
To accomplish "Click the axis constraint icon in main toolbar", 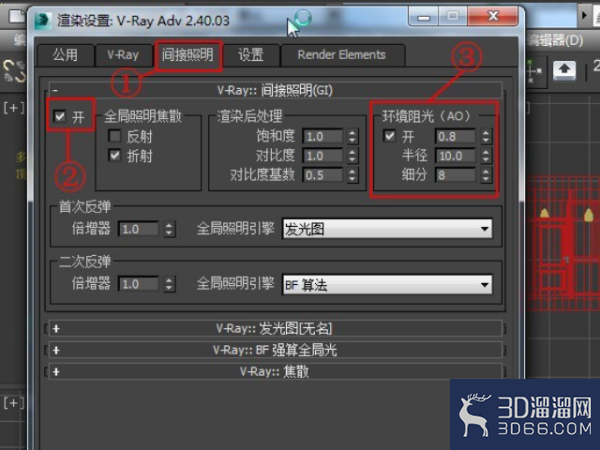I will (x=535, y=71).
